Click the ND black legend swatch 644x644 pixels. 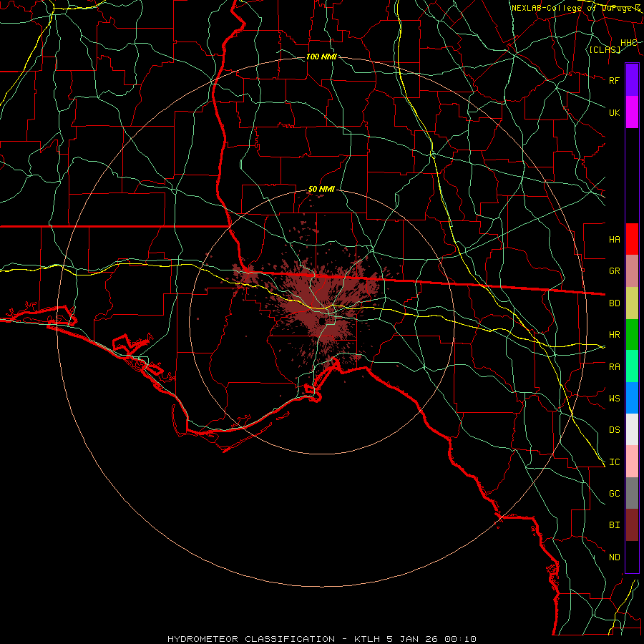[632, 557]
